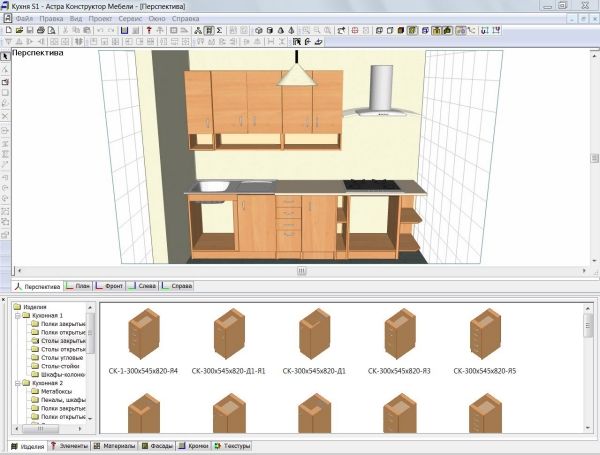Open the Материалы panel tab
Viewport: 600px width, 455px height.
pos(115,446)
